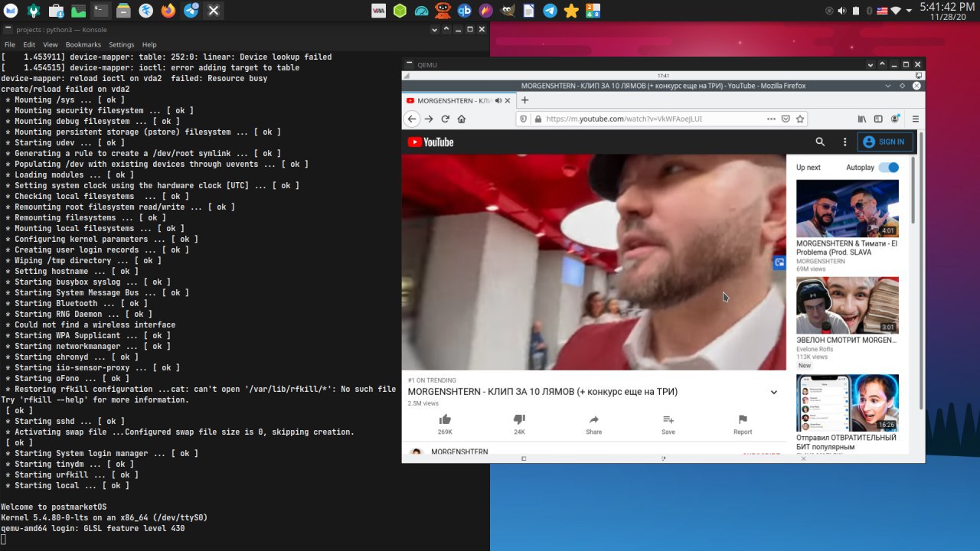Bookmark this page with star icon

coord(800,119)
